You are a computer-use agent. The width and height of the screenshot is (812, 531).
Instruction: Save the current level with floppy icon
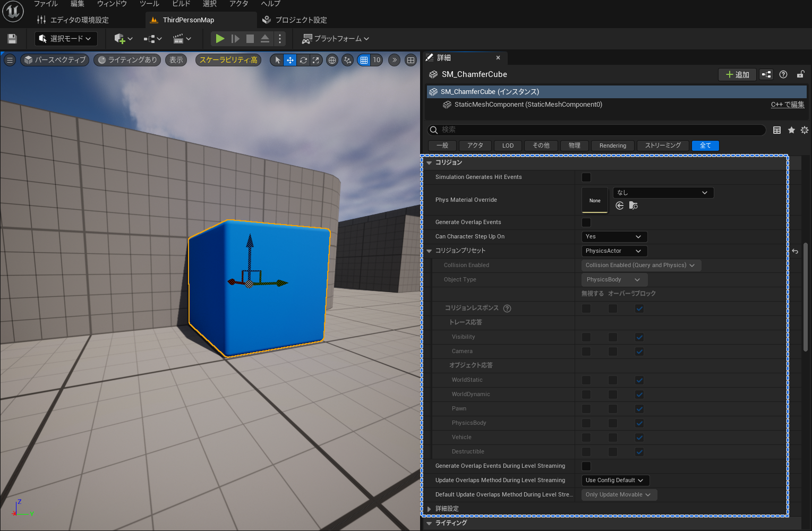[12, 39]
